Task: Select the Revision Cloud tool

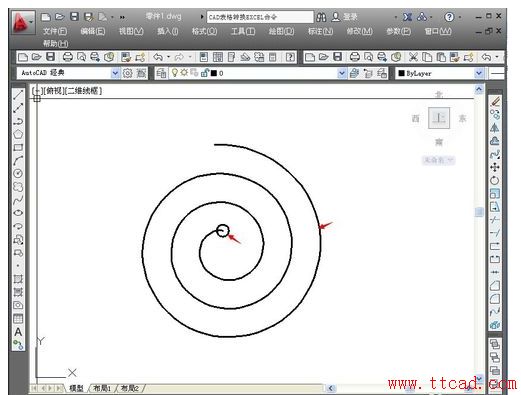Action: tap(18, 187)
